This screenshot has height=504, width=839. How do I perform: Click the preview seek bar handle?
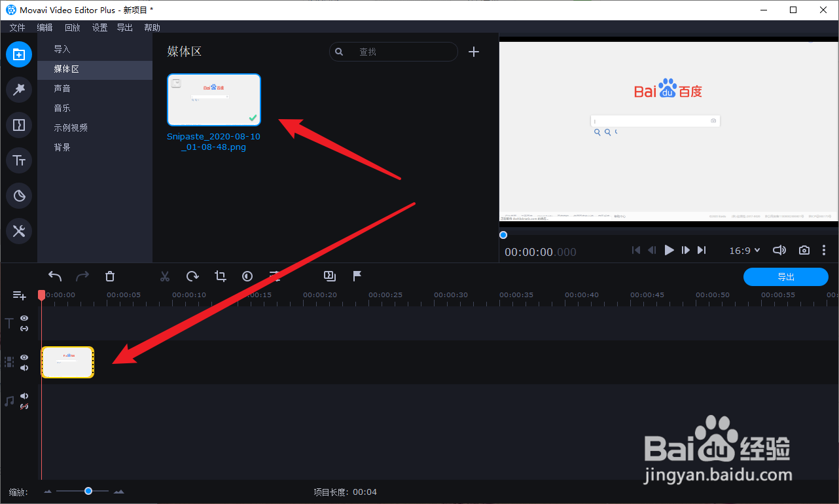pos(503,235)
